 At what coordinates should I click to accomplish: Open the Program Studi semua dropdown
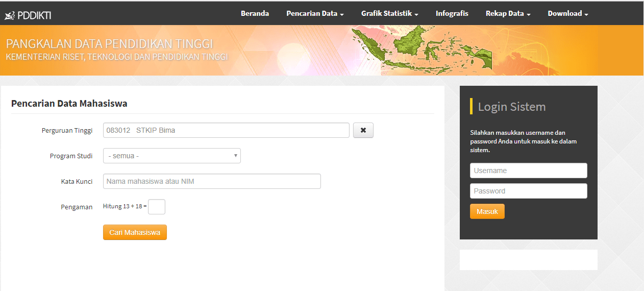pos(172,156)
